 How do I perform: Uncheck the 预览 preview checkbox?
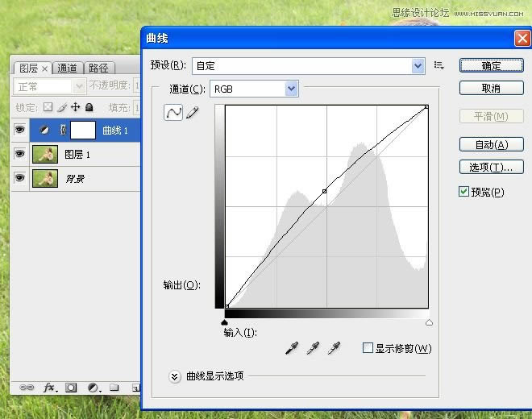pos(463,192)
